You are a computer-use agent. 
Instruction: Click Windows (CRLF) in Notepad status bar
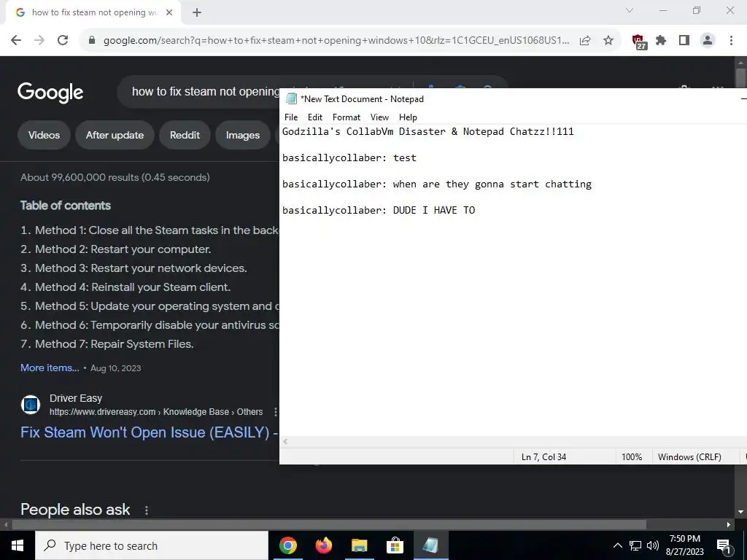click(689, 456)
